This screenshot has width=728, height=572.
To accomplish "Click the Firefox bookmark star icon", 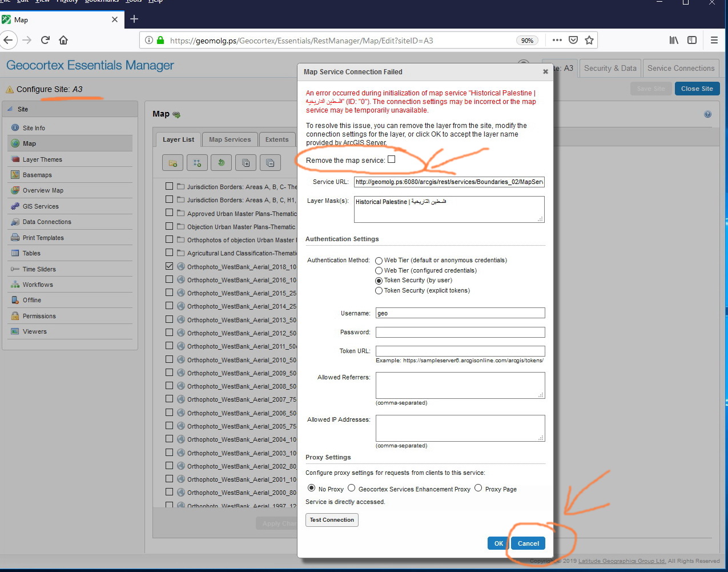I will 589,40.
